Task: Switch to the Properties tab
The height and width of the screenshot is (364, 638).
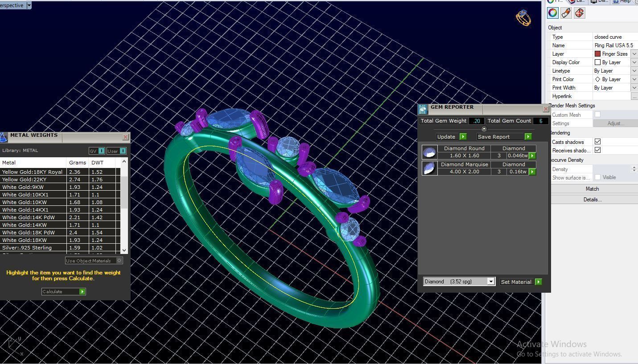Action: pos(555,1)
